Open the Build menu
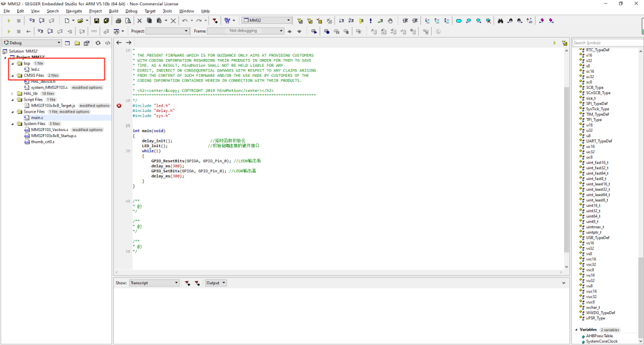The height and width of the screenshot is (345, 644). tap(113, 11)
